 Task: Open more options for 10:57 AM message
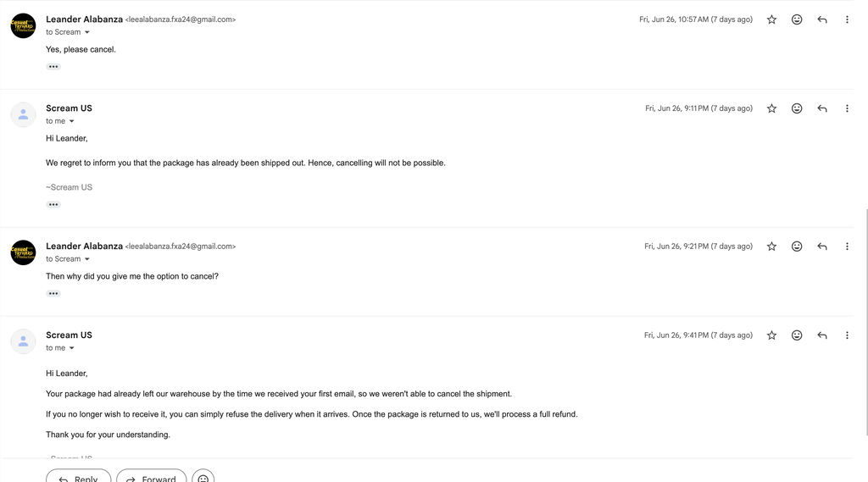[847, 19]
